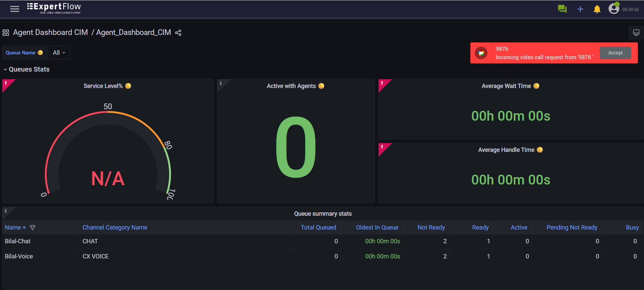
Task: Open the Agent Dashboard CIM breadcrumb
Action: pos(50,33)
